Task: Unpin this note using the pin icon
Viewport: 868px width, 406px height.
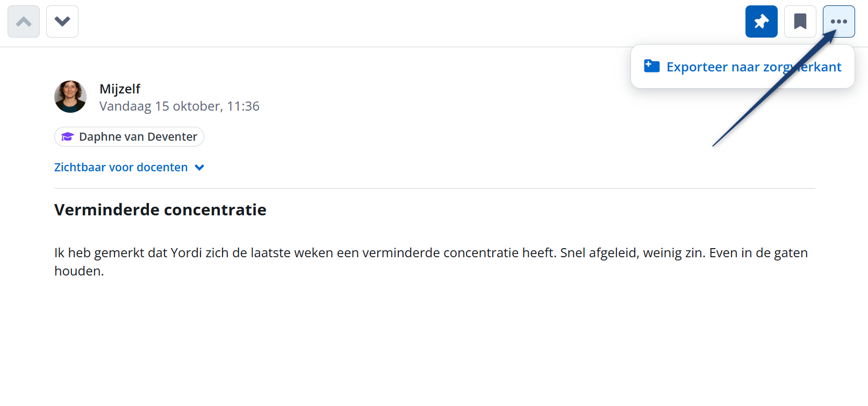Action: (761, 21)
